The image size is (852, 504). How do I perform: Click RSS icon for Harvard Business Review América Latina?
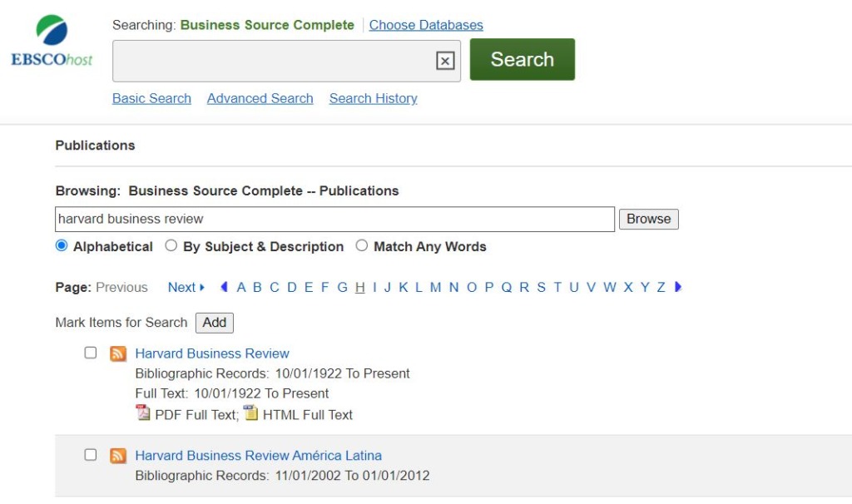(118, 456)
